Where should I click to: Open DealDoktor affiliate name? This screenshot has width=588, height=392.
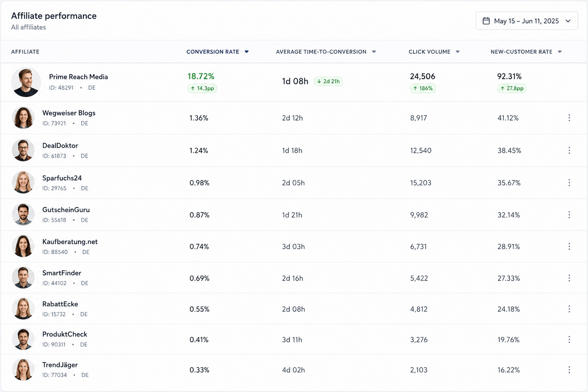click(x=60, y=145)
